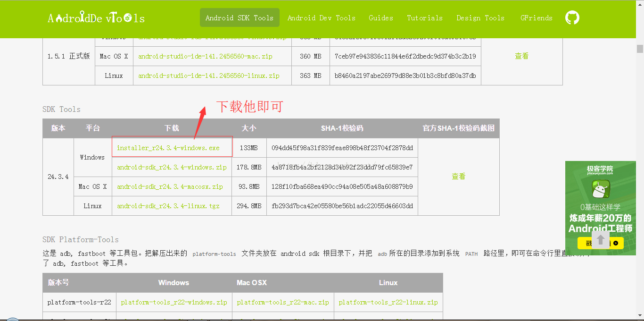Image resolution: width=644 pixels, height=321 pixels.
Task: Go to the Guides menu item
Action: [x=381, y=18]
